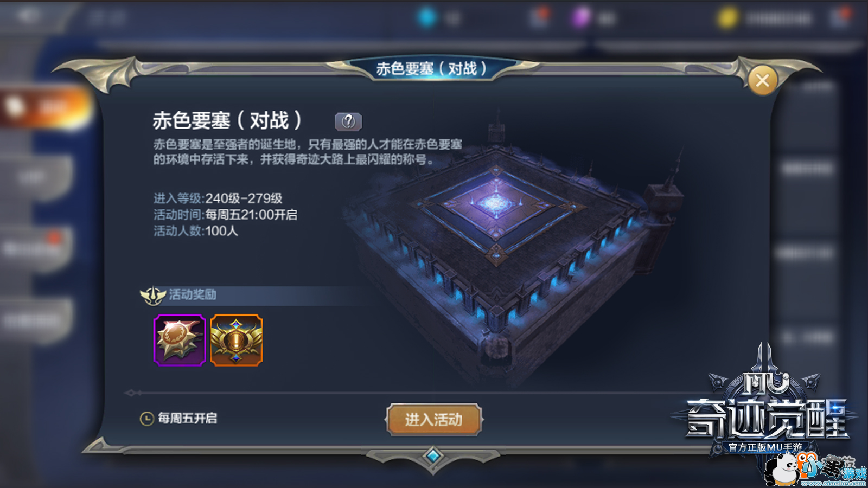868x488 pixels.
Task: Open the question mark help icon
Action: coord(348,121)
